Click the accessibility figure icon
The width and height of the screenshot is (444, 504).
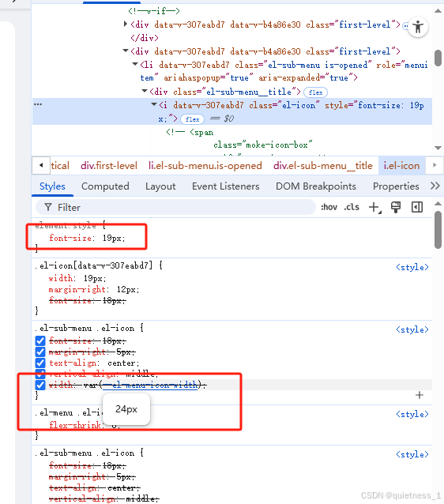pos(418,27)
